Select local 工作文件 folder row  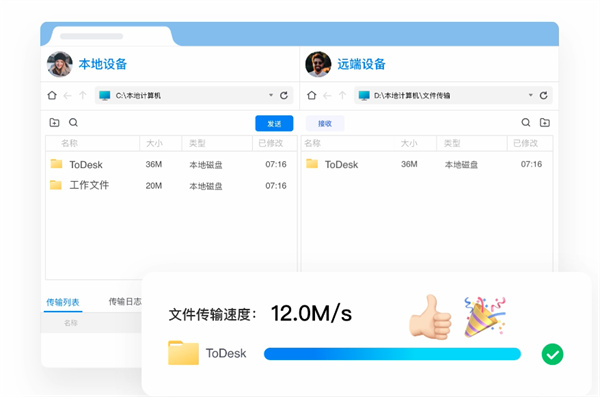click(x=171, y=185)
